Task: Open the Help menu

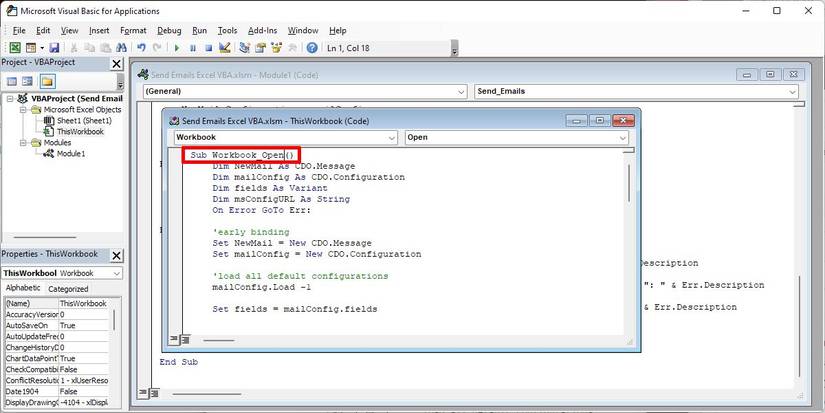Action: (x=338, y=31)
